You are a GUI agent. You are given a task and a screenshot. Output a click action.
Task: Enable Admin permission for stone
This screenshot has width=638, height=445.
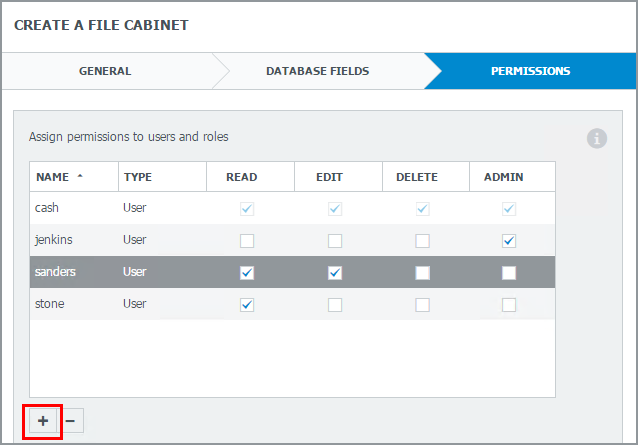point(509,305)
